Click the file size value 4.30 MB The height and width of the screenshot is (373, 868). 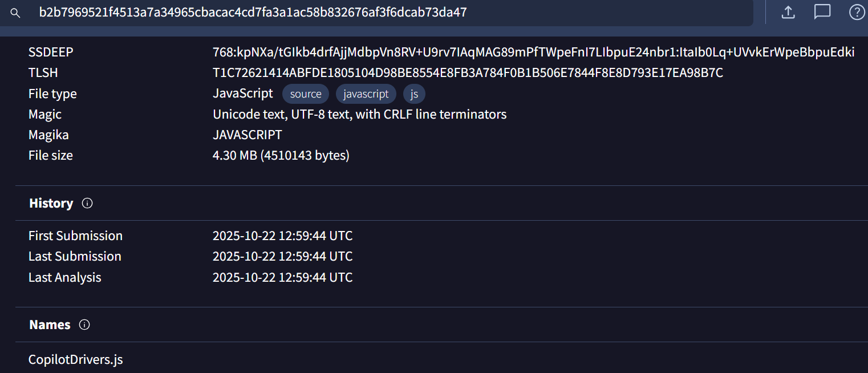(281, 155)
